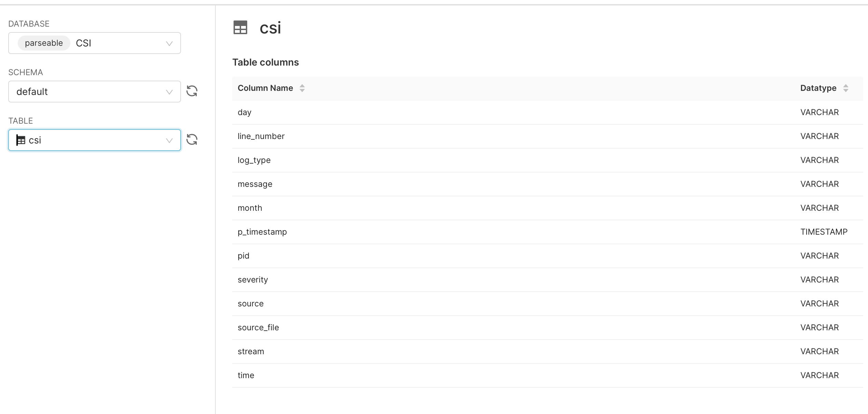The height and width of the screenshot is (414, 868).
Task: Sort by Column Name arrows
Action: click(302, 88)
